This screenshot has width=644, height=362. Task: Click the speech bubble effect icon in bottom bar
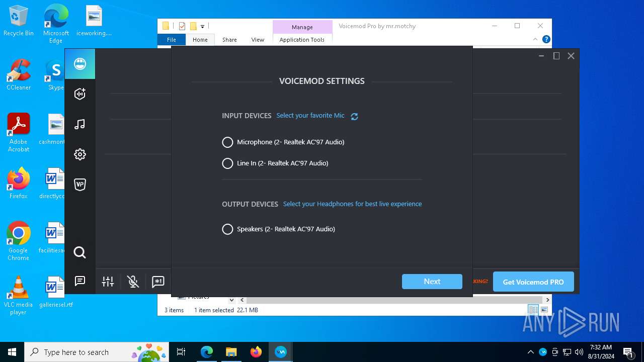[158, 282]
